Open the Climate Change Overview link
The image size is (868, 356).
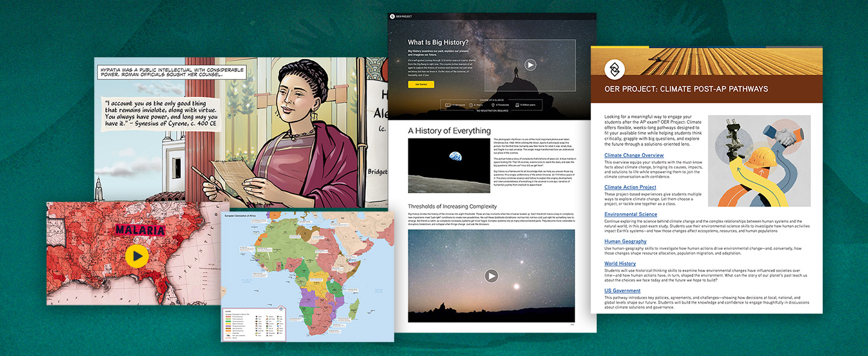tap(634, 155)
